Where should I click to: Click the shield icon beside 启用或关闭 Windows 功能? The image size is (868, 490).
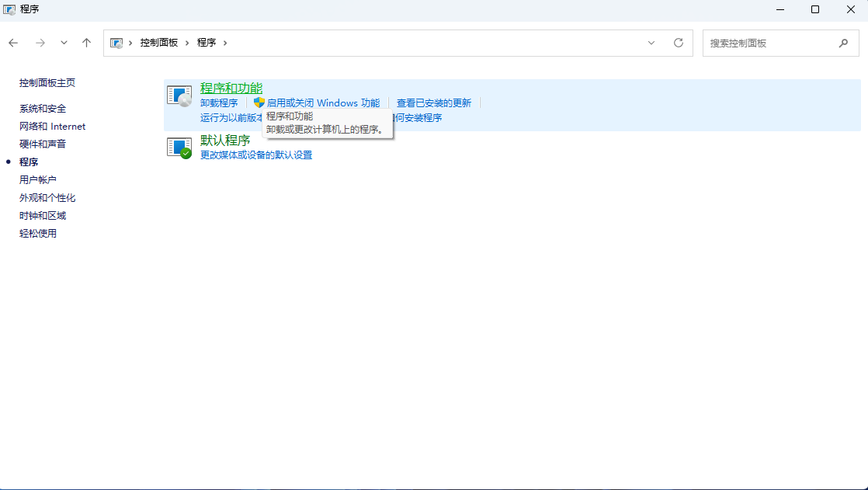pyautogui.click(x=259, y=103)
